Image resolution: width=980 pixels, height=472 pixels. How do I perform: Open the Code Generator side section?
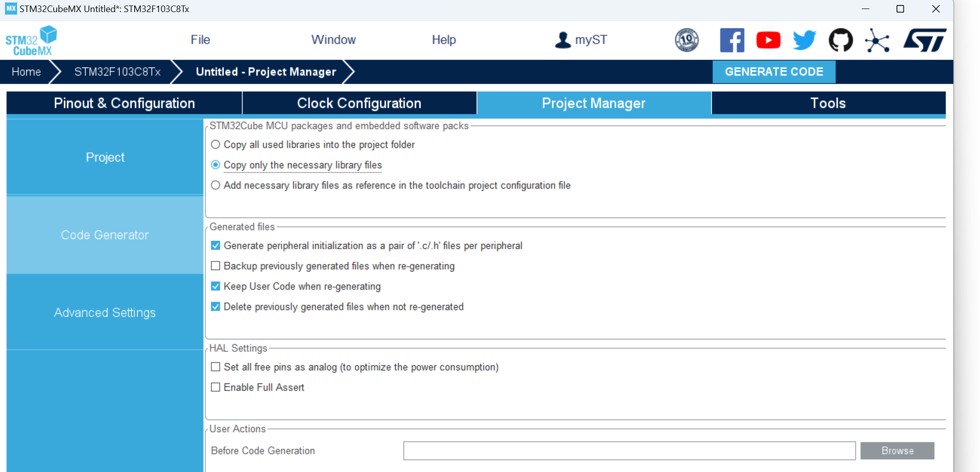tap(105, 235)
